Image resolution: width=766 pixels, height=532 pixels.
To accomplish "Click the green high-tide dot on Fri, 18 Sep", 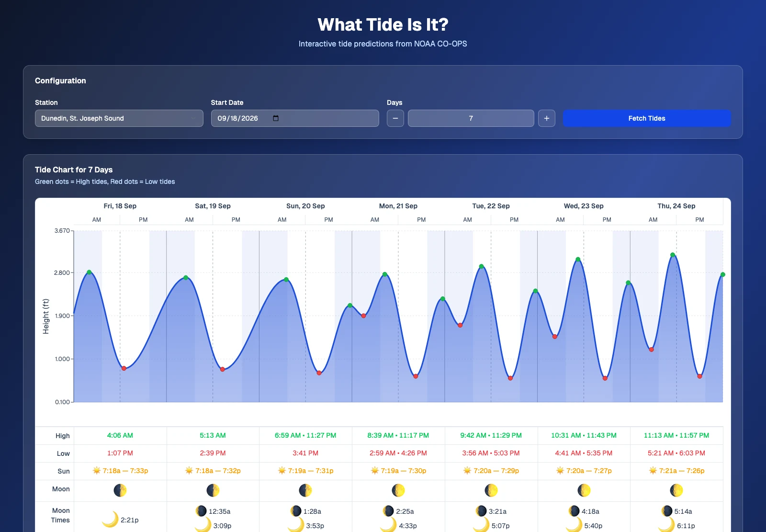I will coord(89,272).
